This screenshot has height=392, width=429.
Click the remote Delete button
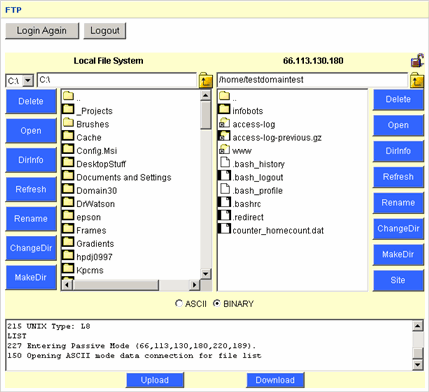click(x=398, y=99)
